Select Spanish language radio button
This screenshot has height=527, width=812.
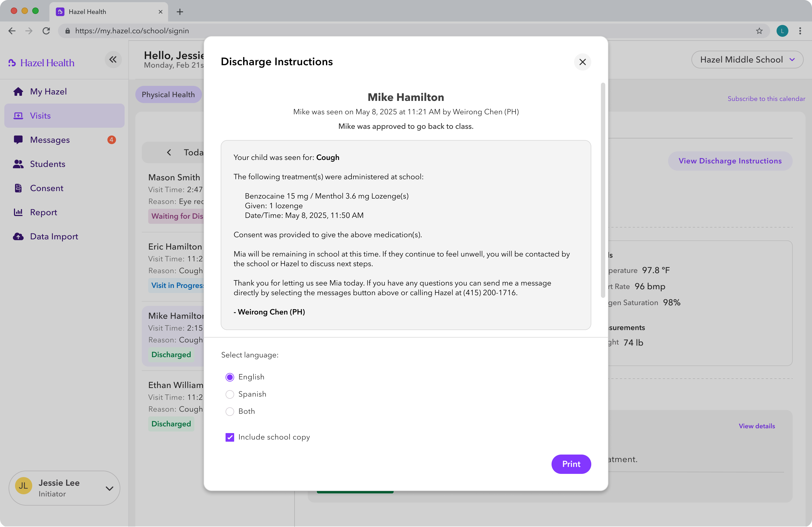coord(230,394)
